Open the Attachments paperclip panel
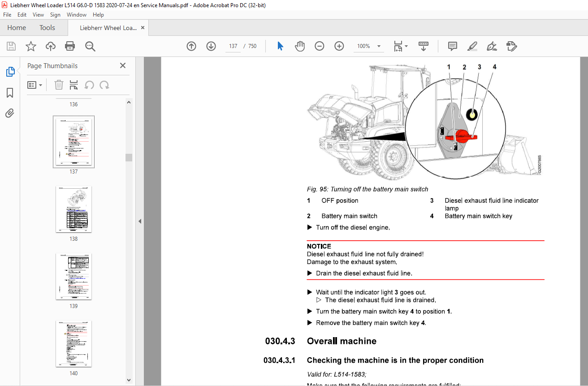This screenshot has height=386, width=588. 10,113
